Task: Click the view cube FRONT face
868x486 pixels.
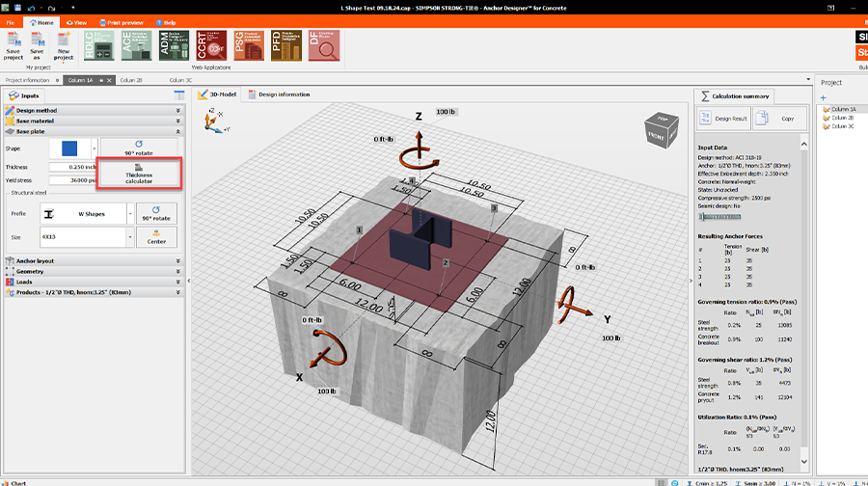Action: click(x=657, y=136)
